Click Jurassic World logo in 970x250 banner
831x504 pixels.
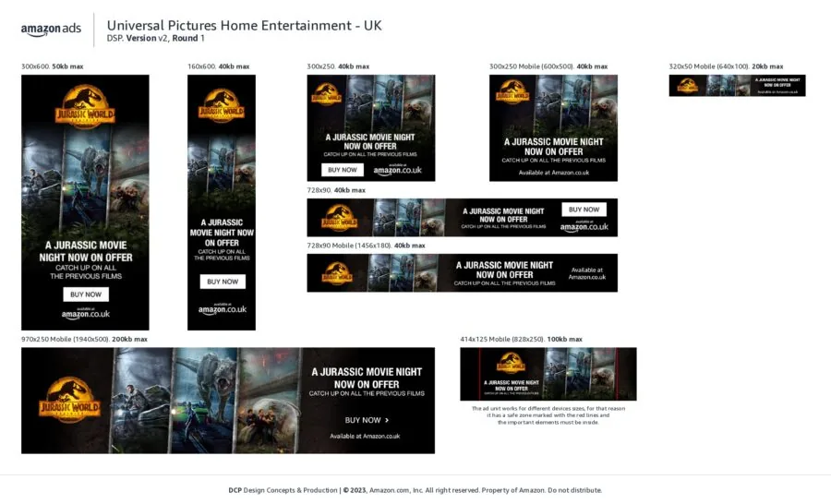(69, 400)
